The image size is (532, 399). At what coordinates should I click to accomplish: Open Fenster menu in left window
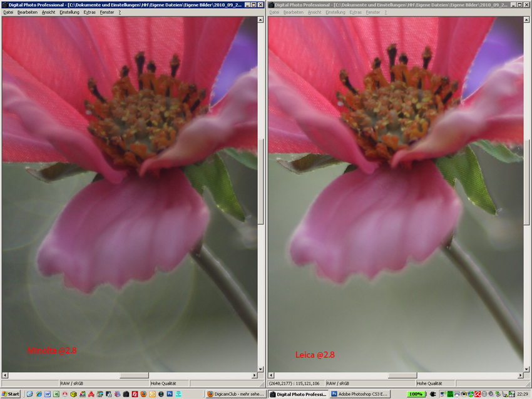point(107,13)
